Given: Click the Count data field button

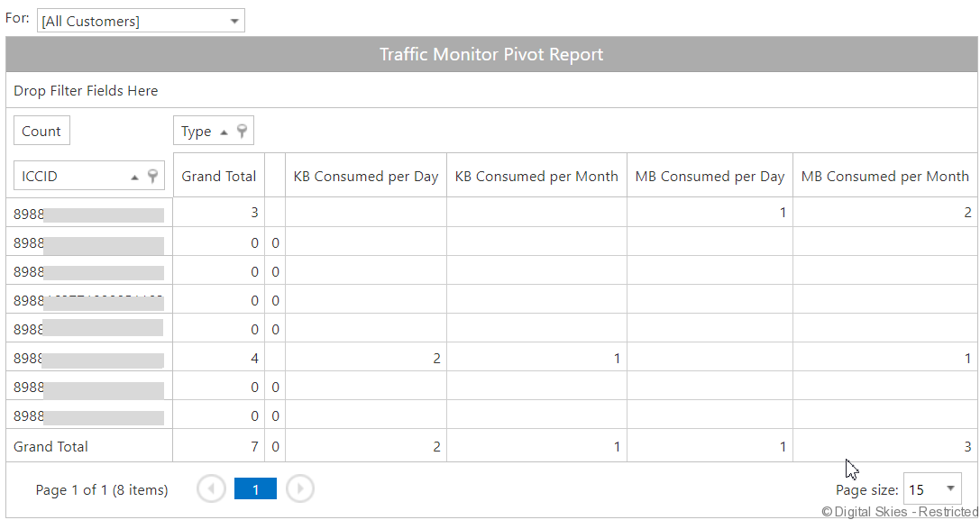Looking at the screenshot, I should (41, 131).
